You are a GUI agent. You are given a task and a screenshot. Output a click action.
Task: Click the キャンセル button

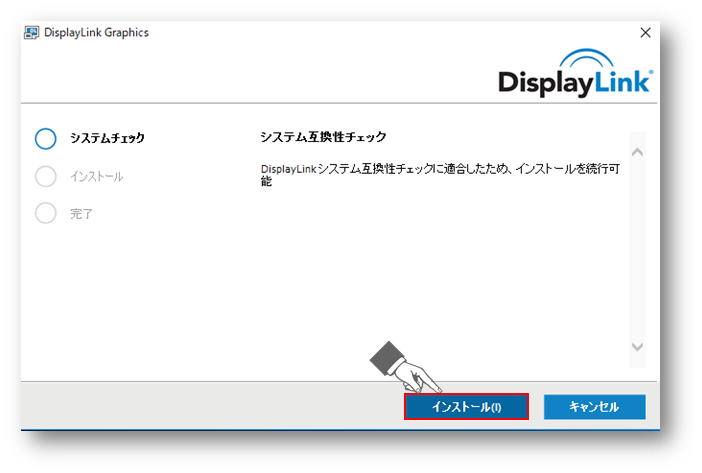coord(595,406)
